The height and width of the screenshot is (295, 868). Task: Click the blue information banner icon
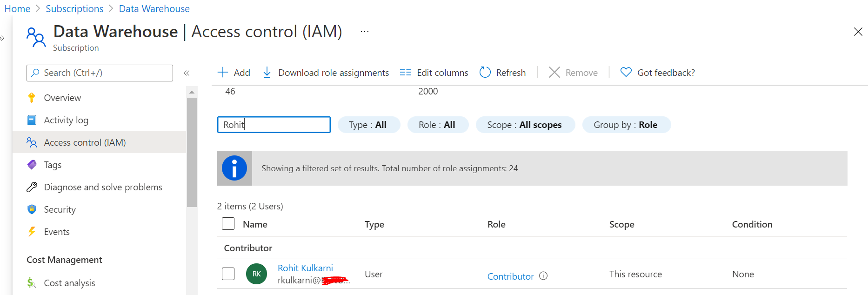tap(234, 168)
